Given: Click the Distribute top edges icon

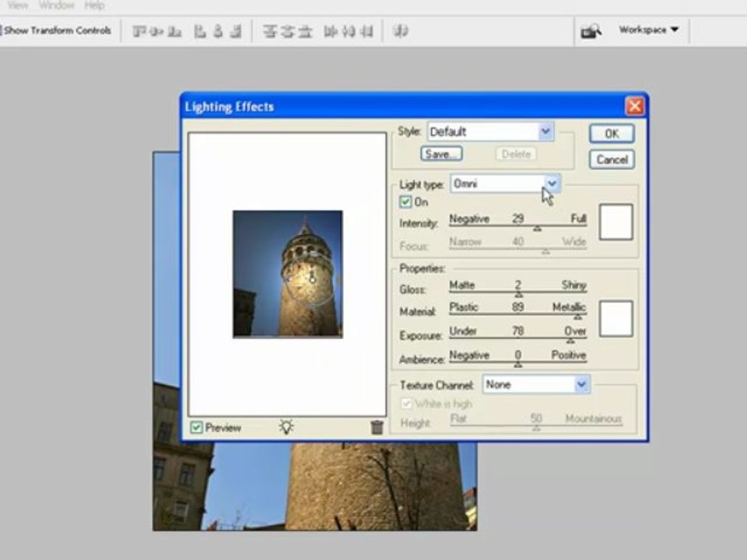Looking at the screenshot, I should [270, 31].
